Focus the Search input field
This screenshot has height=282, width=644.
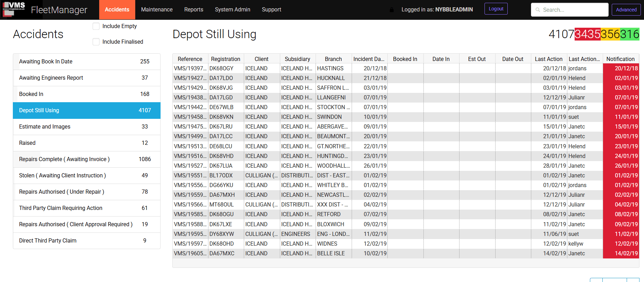pyautogui.click(x=569, y=10)
